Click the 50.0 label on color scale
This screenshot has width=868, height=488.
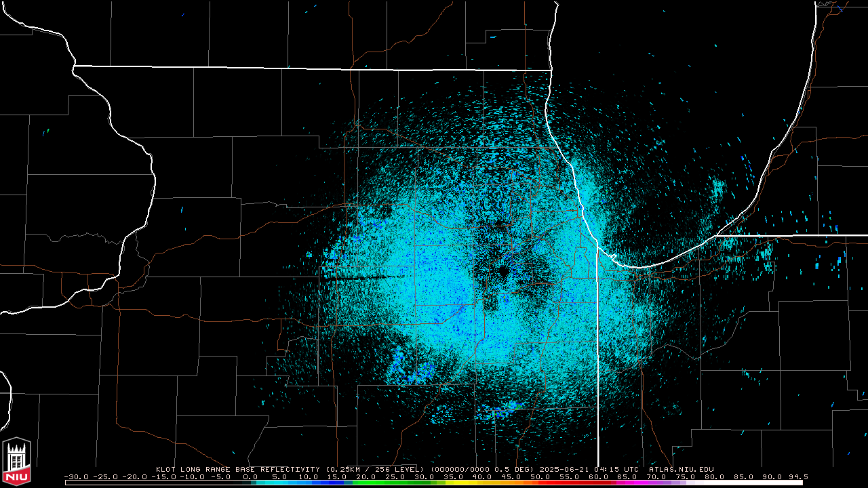pyautogui.click(x=540, y=477)
